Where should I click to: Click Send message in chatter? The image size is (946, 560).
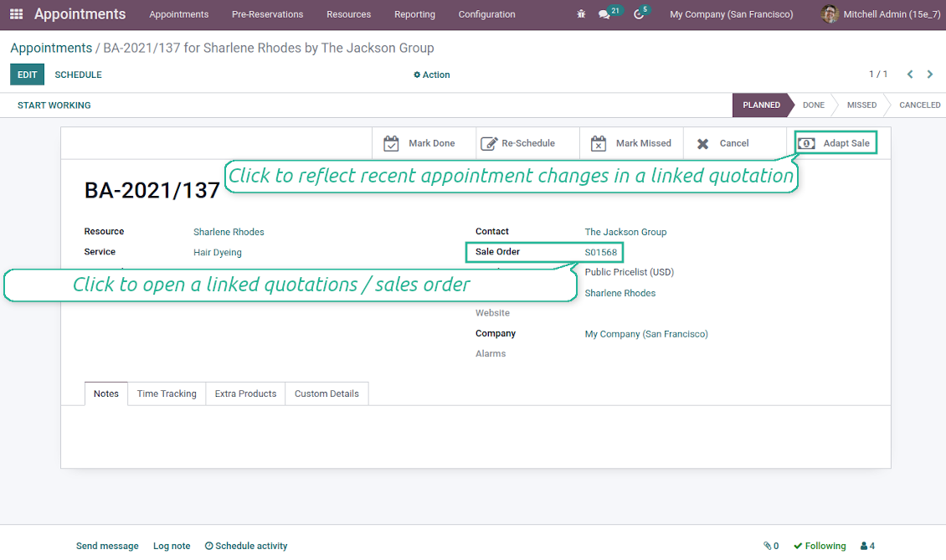(107, 546)
